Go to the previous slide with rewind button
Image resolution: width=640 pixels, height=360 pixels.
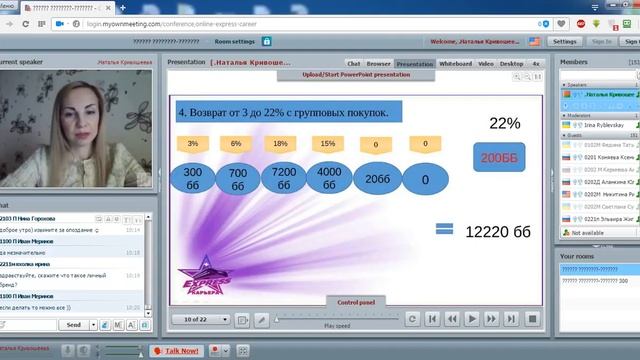pyautogui.click(x=452, y=319)
